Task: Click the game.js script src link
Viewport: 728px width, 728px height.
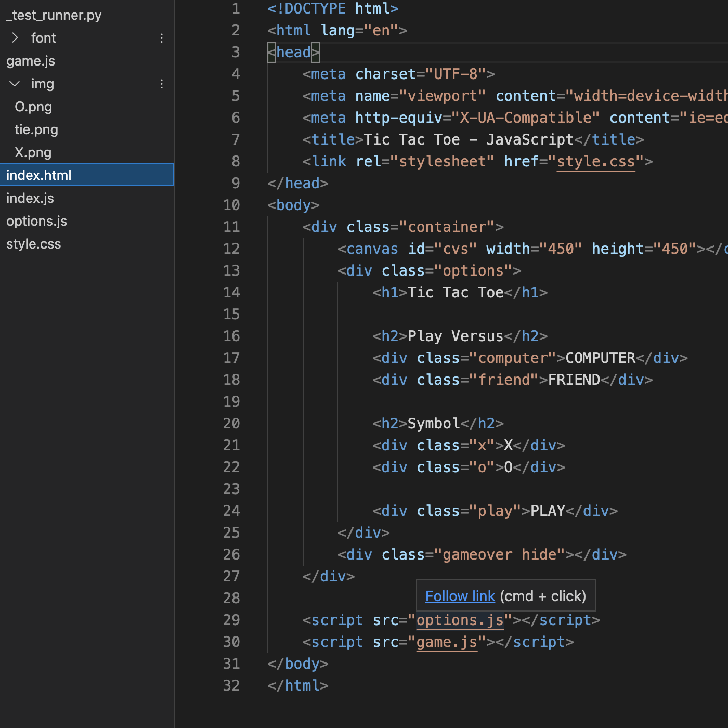Action: click(x=447, y=642)
